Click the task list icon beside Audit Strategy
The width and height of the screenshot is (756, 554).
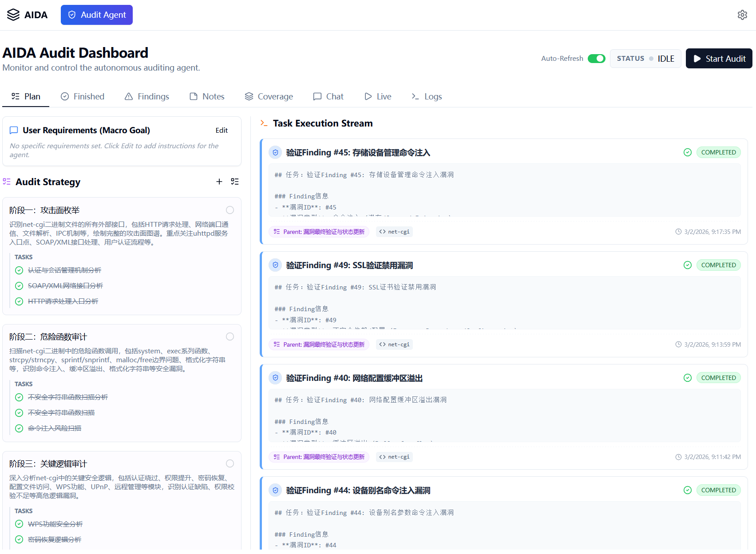pos(235,182)
